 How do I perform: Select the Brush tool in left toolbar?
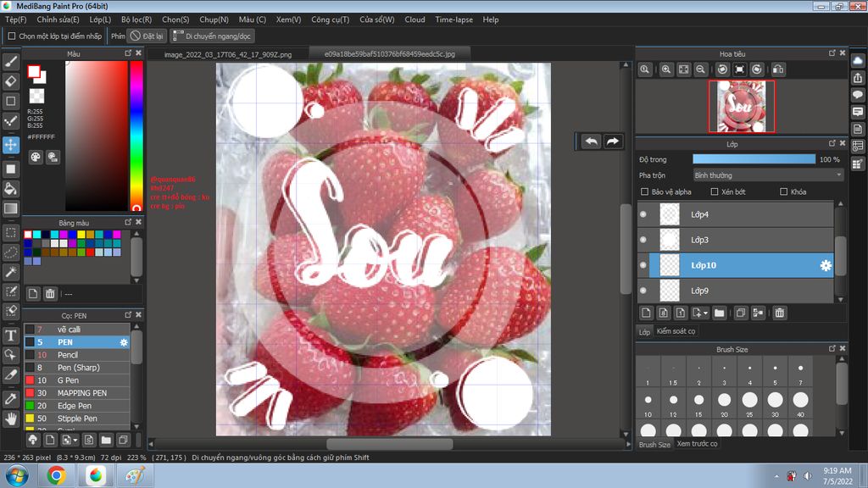tap(10, 62)
